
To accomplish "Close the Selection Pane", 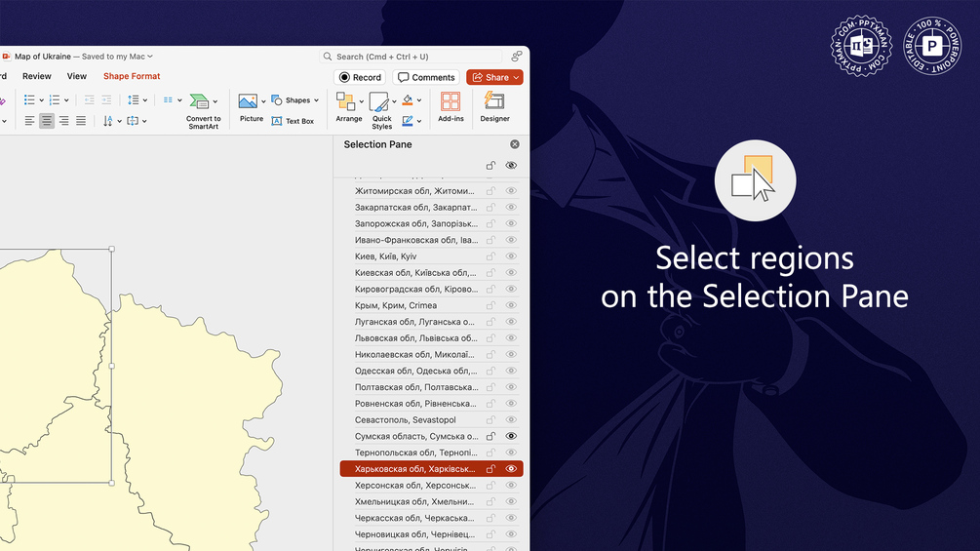I will pos(514,144).
